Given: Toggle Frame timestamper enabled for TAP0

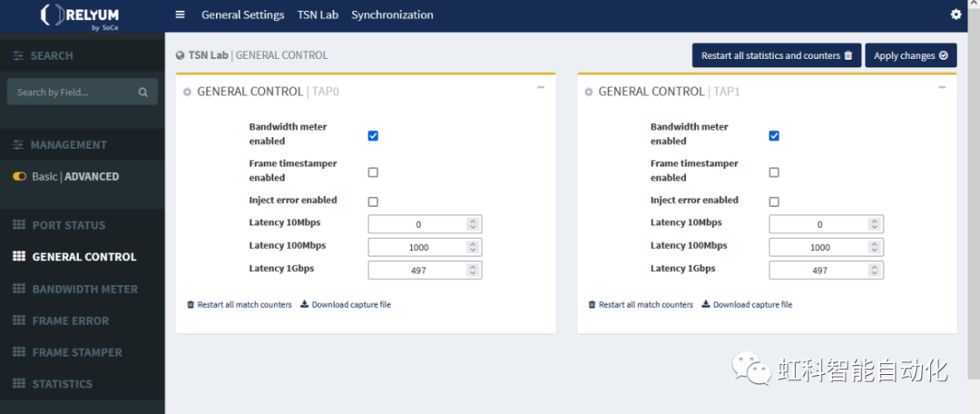Looking at the screenshot, I should pyautogui.click(x=373, y=172).
